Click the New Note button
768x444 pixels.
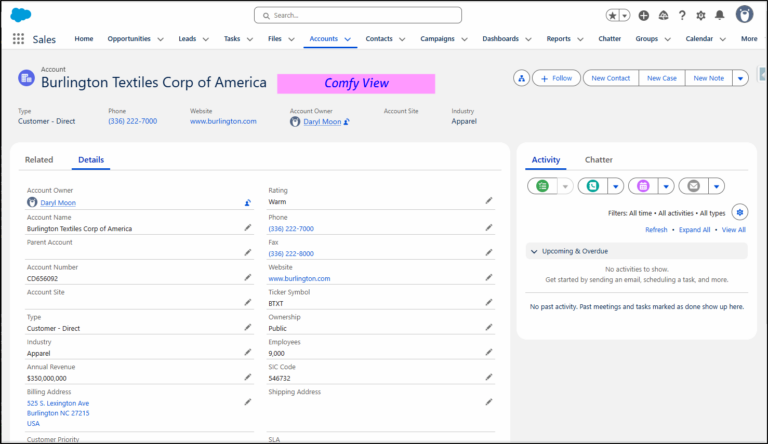coord(708,78)
